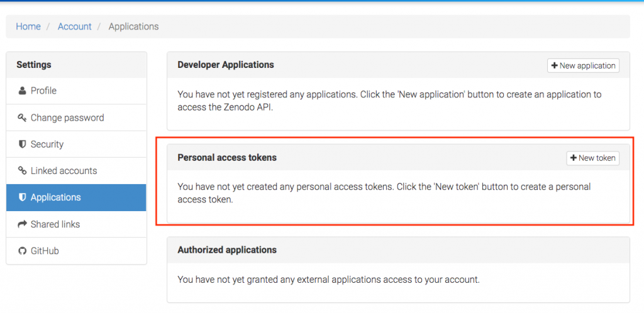Open Shared links settings
This screenshot has width=644, height=313.
[x=76, y=224]
